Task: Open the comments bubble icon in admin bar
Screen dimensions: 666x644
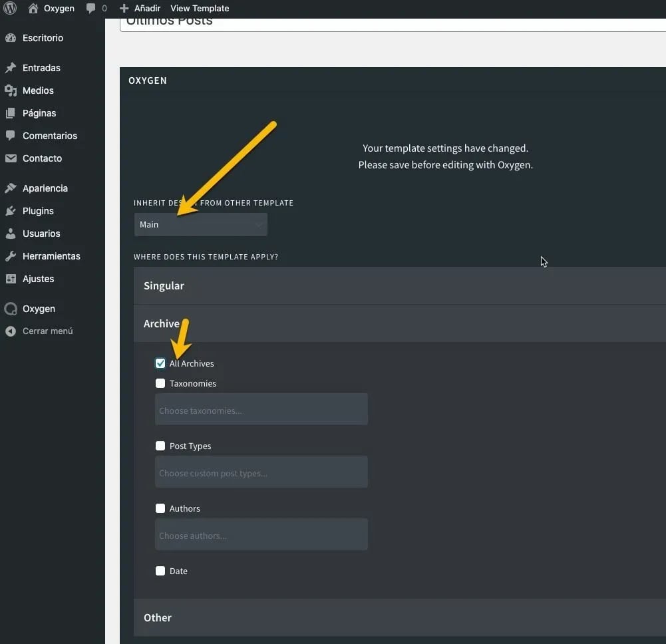Action: coord(91,9)
